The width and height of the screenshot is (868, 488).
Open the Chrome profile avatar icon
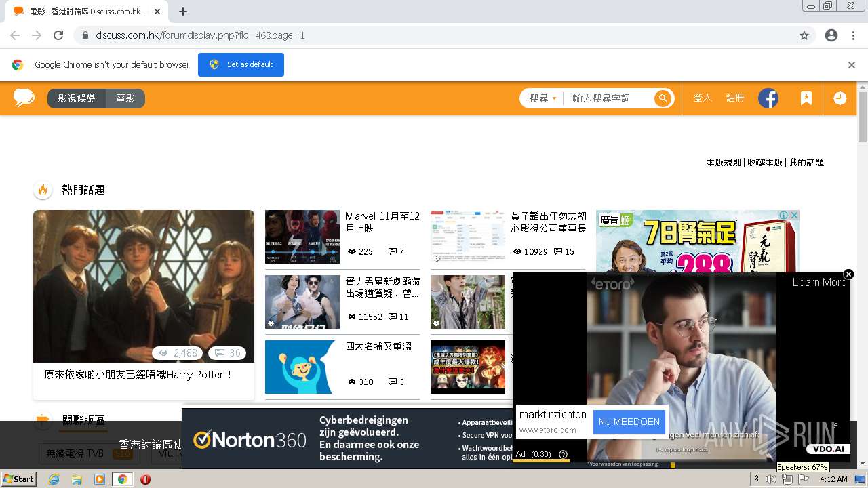[831, 35]
